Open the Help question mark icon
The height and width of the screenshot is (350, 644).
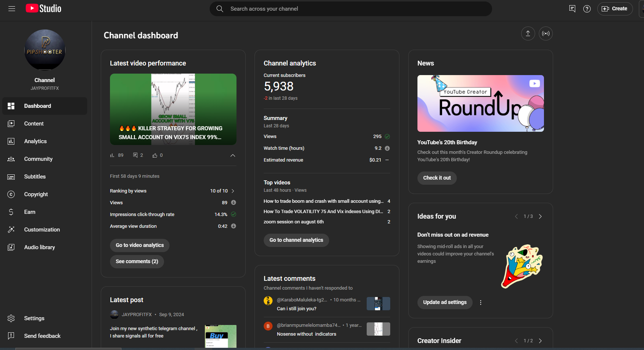[x=587, y=8]
